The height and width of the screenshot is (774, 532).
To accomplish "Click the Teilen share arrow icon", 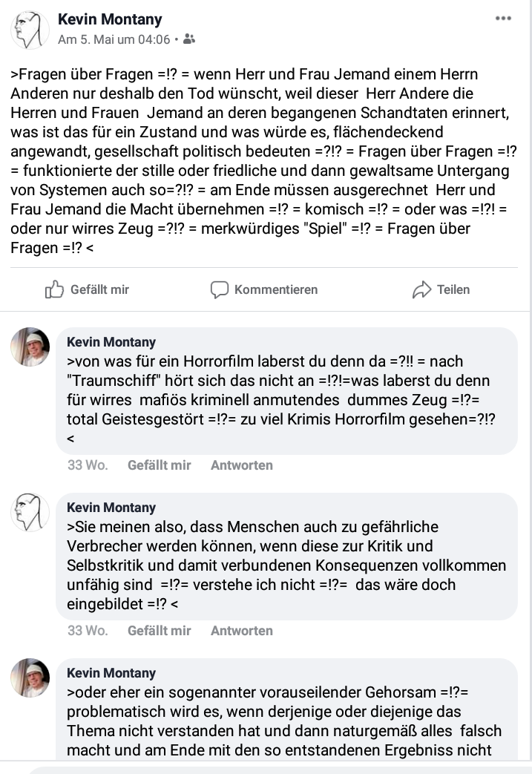I will click(x=421, y=289).
